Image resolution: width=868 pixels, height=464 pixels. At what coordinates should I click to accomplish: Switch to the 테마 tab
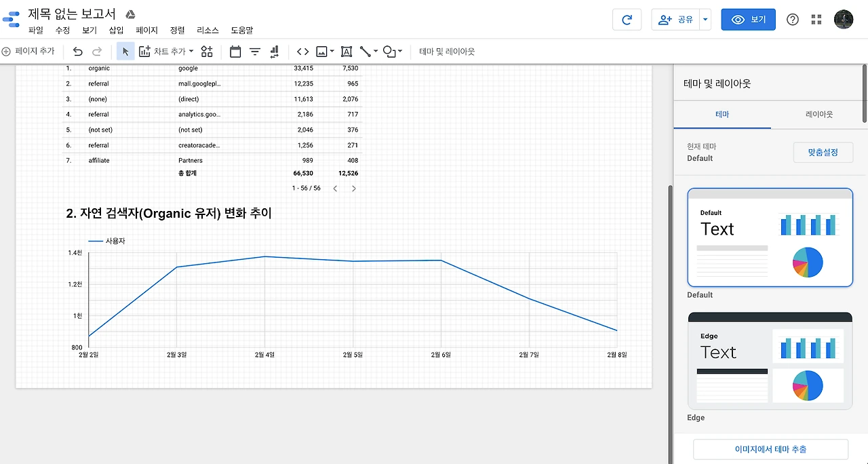(722, 115)
